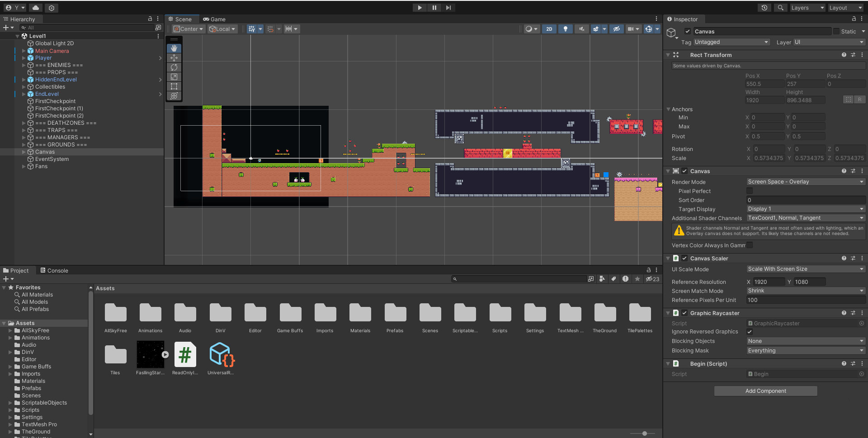Click the Play button
The width and height of the screenshot is (868, 438).
pyautogui.click(x=420, y=8)
